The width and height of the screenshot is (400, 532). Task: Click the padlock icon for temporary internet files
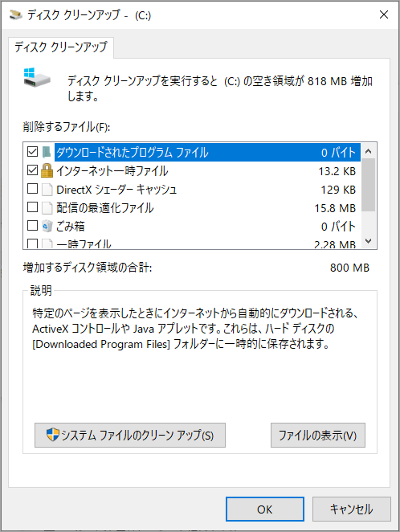(47, 170)
